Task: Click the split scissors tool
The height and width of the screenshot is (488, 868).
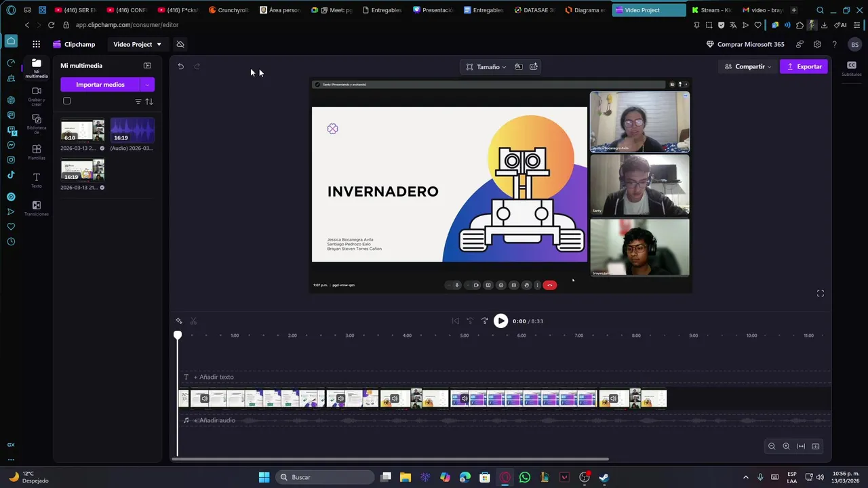Action: [x=193, y=321]
